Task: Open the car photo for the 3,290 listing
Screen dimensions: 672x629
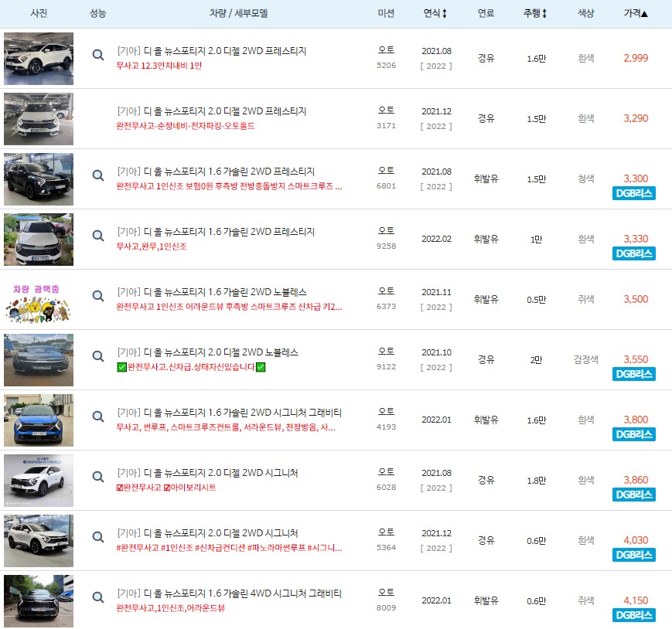Action: tap(39, 119)
